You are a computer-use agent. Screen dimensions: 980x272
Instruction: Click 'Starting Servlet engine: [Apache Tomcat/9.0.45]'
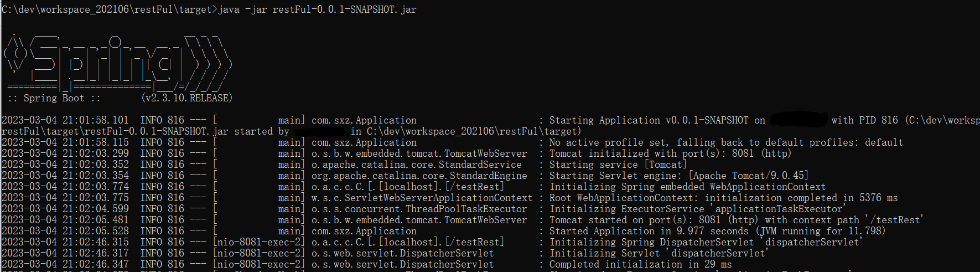pos(679,176)
